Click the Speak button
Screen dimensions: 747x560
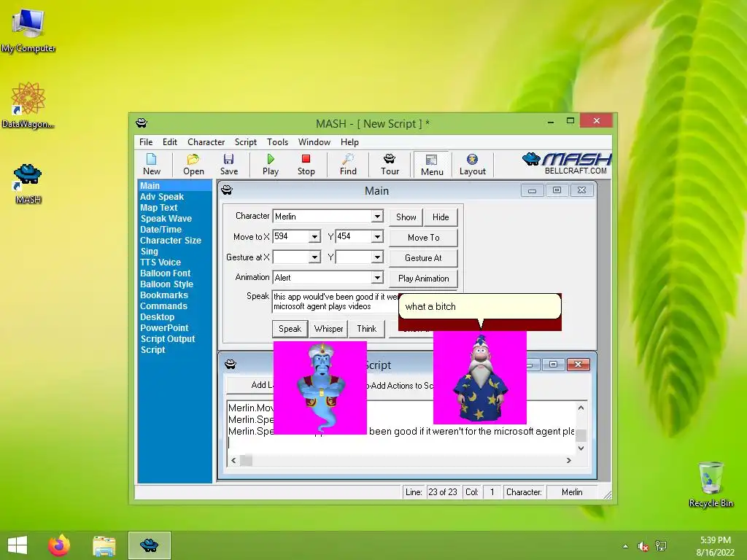point(290,329)
